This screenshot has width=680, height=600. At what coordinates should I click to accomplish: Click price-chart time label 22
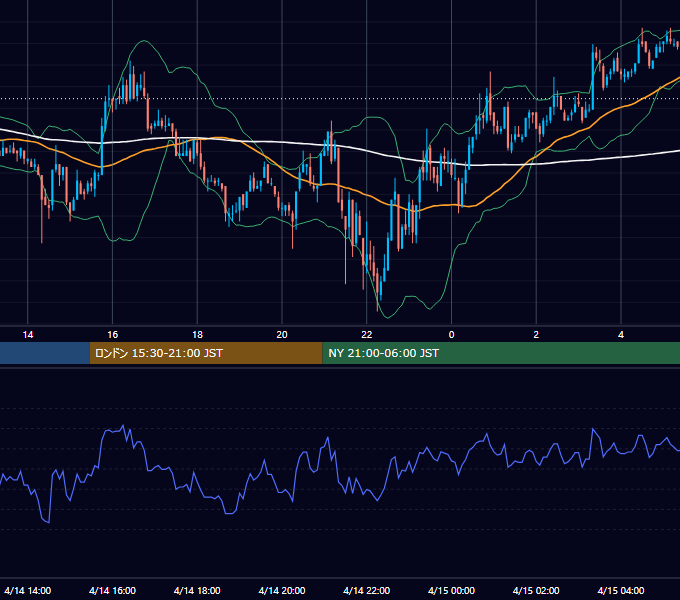click(367, 335)
